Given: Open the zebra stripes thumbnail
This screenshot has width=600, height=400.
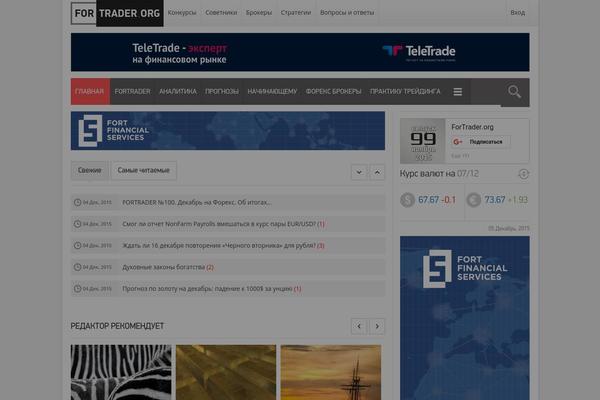Looking at the screenshot, I should 121,372.
